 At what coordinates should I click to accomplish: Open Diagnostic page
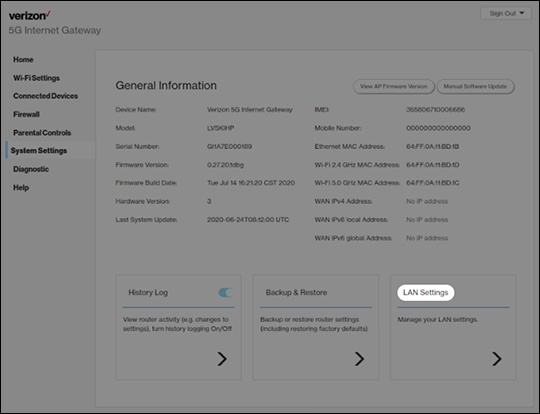(x=31, y=169)
